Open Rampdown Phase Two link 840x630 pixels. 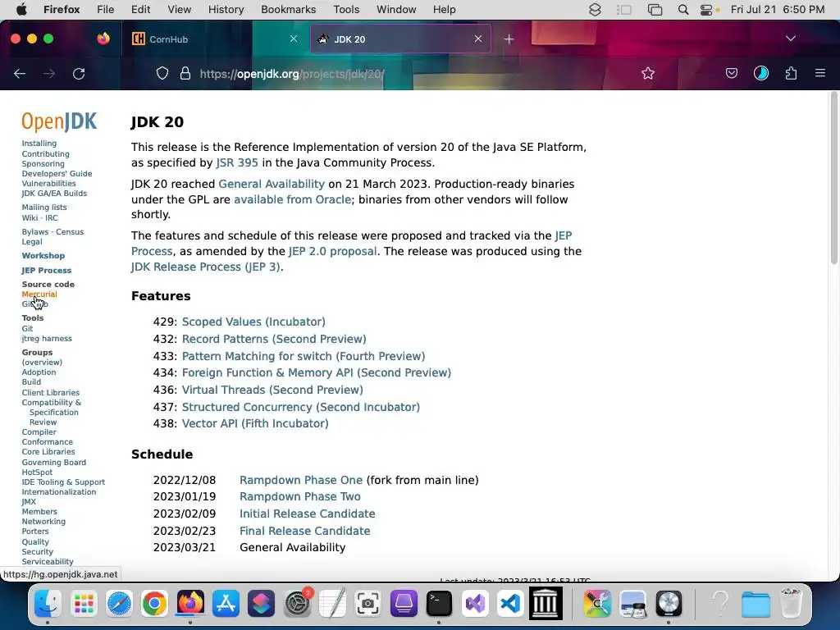[x=300, y=496]
